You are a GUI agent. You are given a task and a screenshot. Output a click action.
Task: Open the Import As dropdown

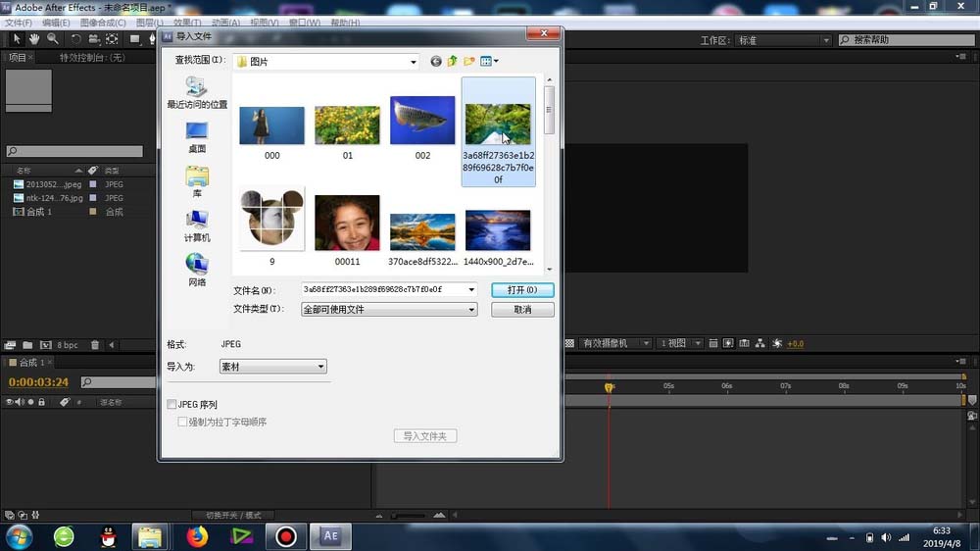pyautogui.click(x=273, y=367)
